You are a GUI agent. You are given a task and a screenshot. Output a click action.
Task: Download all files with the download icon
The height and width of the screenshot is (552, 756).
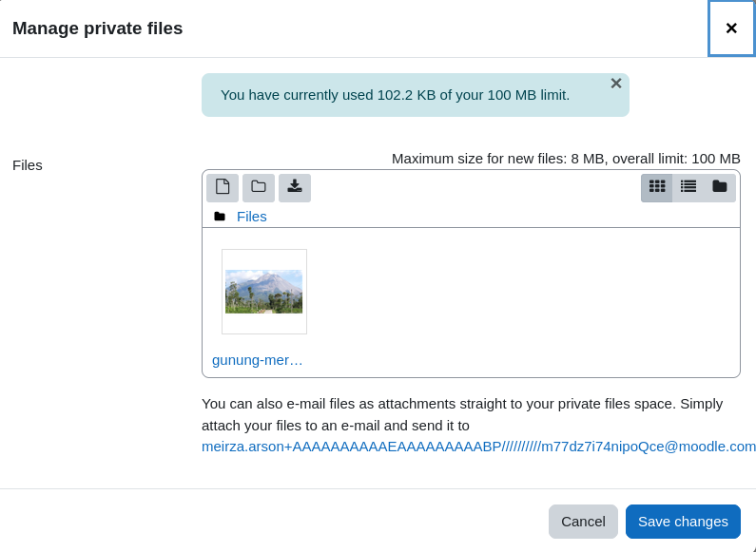click(295, 187)
